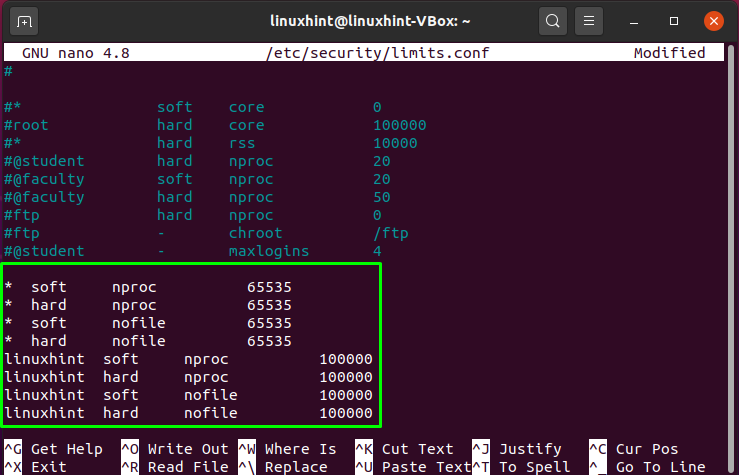Minimize the terminal window
This screenshot has width=739, height=475.
(634, 22)
